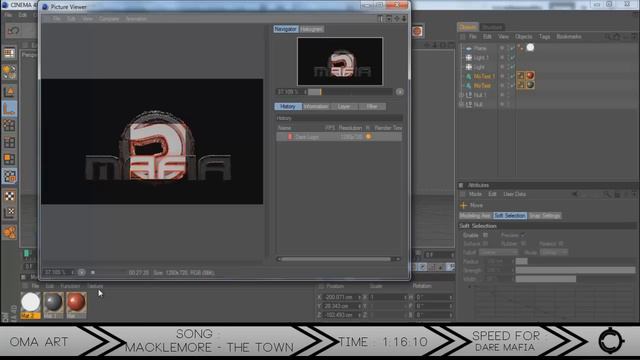Click the MoText 1 object icon
Image resolution: width=640 pixels, height=360 pixels.
469,76
